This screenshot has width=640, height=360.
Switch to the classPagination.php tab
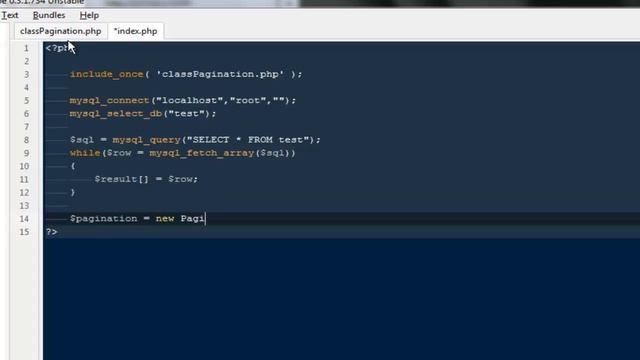point(60,31)
